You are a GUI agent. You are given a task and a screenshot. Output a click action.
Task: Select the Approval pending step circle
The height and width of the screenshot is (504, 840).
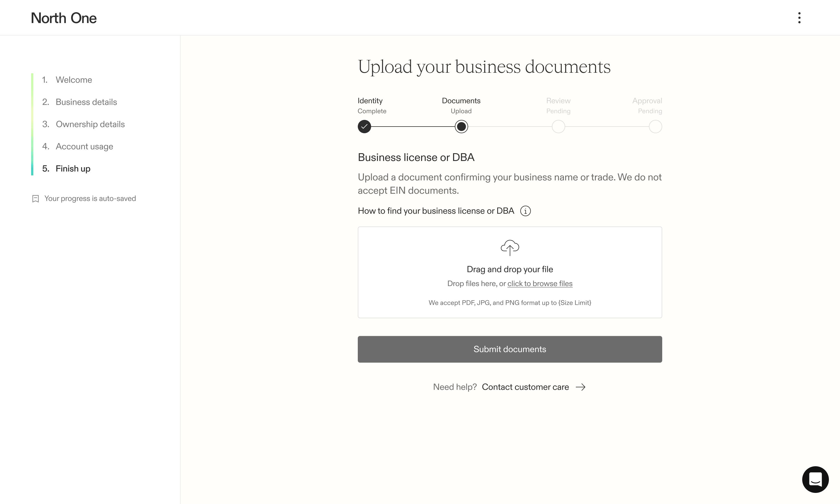tap(655, 127)
